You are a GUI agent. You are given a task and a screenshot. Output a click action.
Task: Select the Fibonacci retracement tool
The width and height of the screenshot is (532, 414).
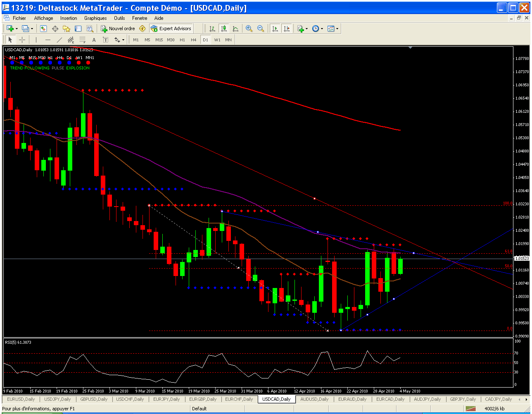click(82, 40)
